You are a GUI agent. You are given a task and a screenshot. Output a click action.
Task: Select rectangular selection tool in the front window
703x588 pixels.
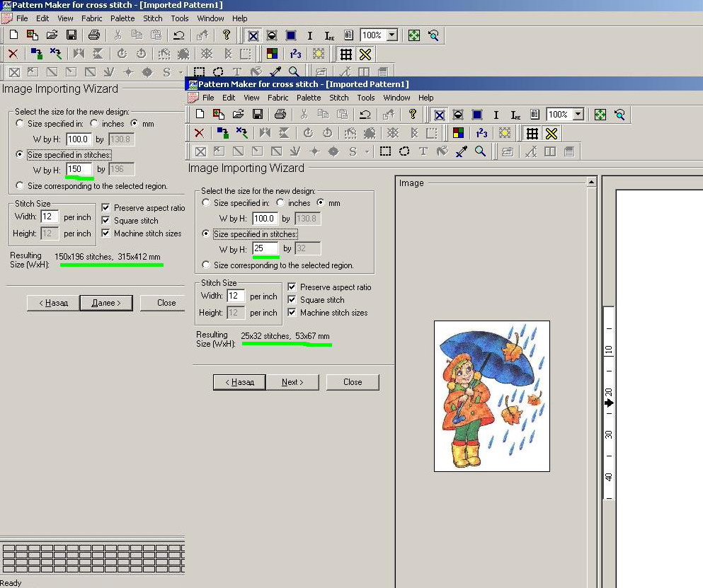point(385,151)
